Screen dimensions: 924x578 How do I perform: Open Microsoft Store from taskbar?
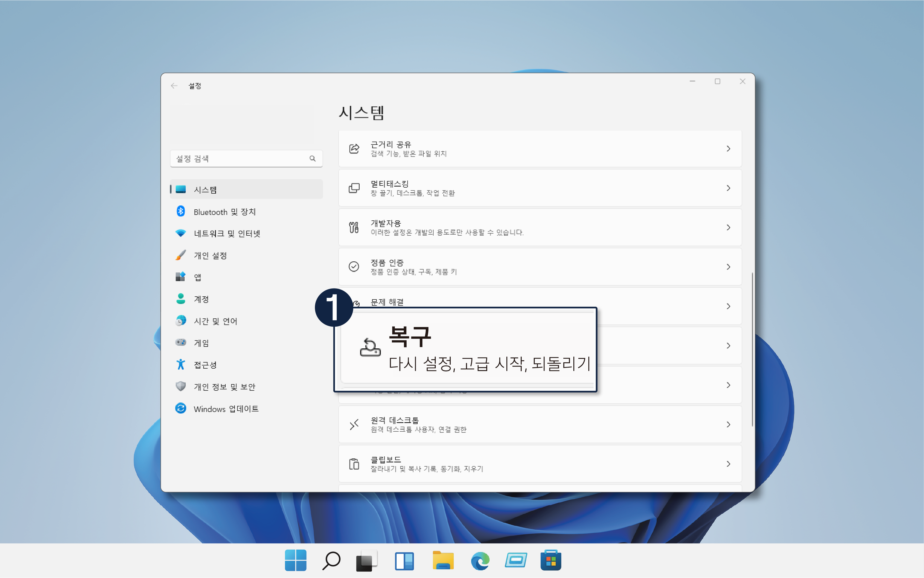pos(551,561)
